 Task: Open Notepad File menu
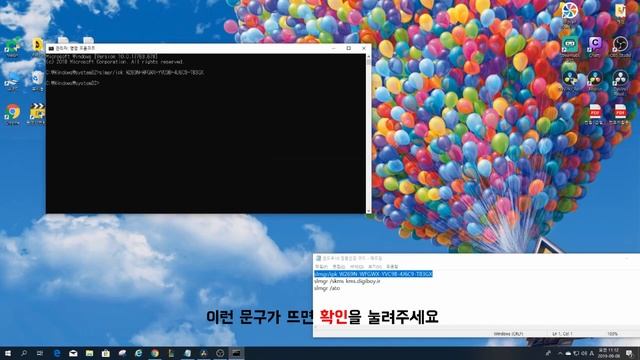pos(321,266)
